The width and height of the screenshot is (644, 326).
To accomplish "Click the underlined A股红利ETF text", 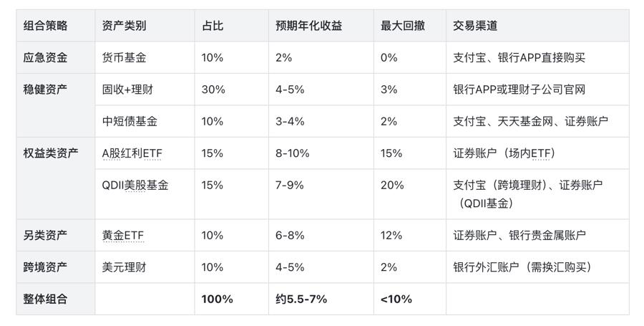I will [132, 153].
